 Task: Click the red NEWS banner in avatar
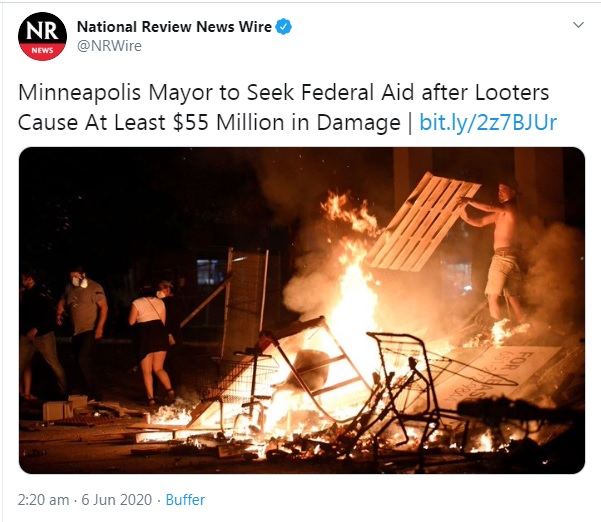(x=42, y=51)
